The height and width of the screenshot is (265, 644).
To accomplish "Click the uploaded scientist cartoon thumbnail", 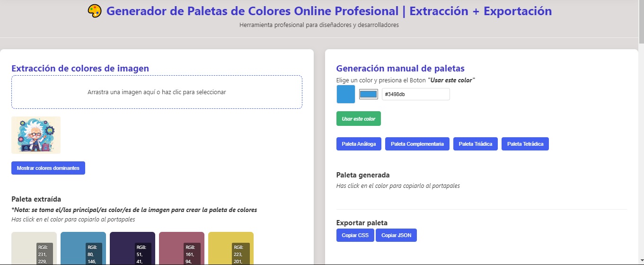I will (x=36, y=135).
